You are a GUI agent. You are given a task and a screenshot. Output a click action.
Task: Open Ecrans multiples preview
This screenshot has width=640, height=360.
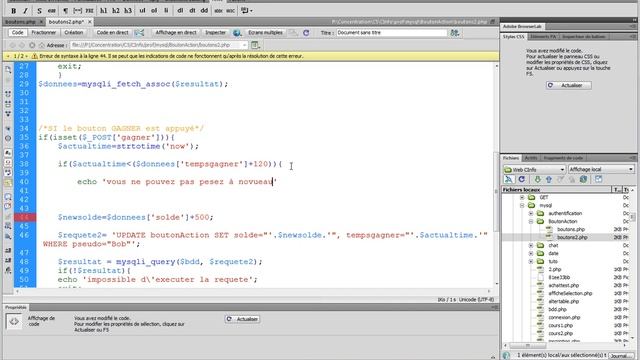[x=265, y=33]
